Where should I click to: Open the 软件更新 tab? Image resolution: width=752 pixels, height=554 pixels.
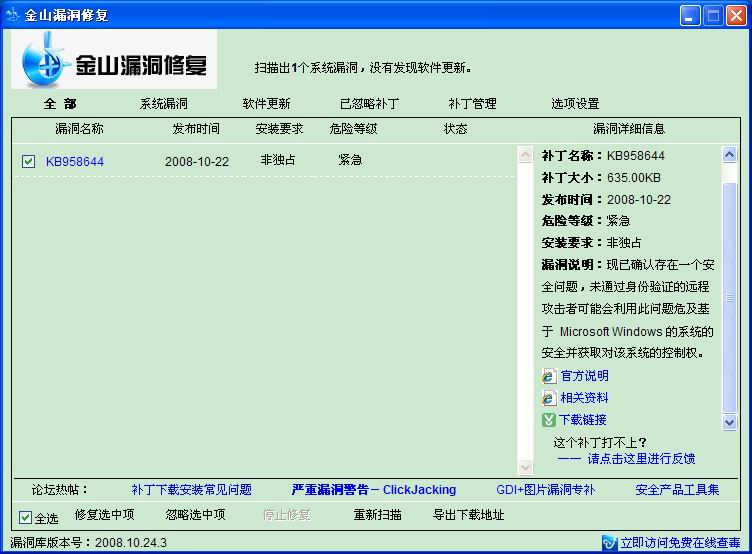pyautogui.click(x=266, y=104)
